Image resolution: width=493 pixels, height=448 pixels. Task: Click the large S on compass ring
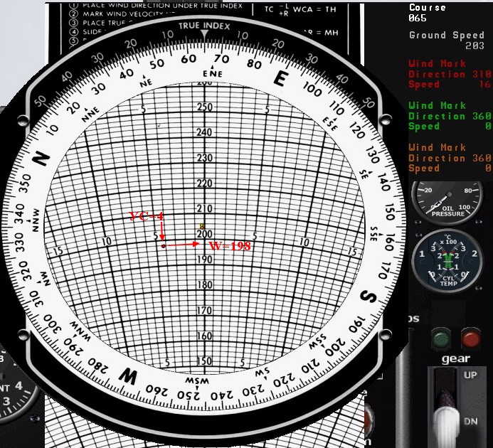coord(368,296)
